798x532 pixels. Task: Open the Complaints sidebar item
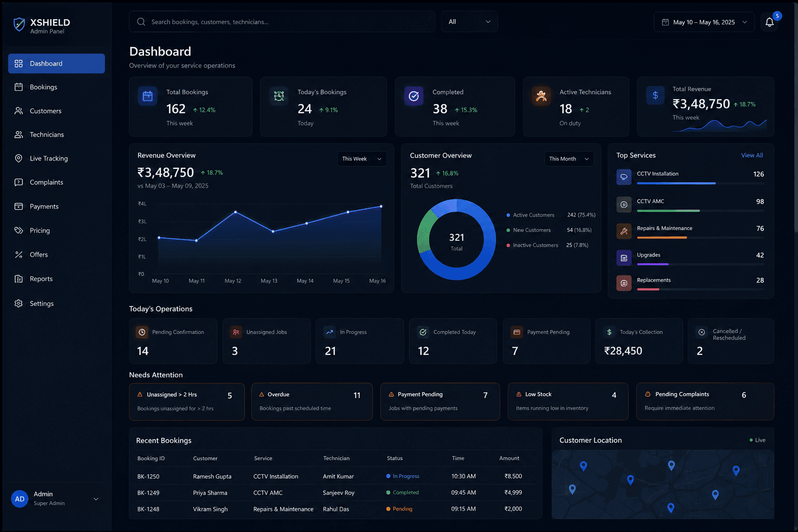57,182
